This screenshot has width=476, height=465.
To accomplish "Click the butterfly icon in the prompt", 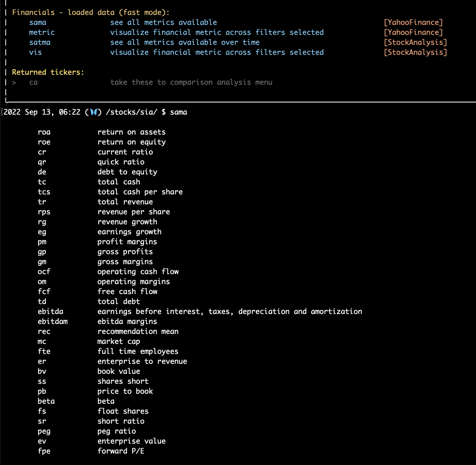I will point(94,112).
